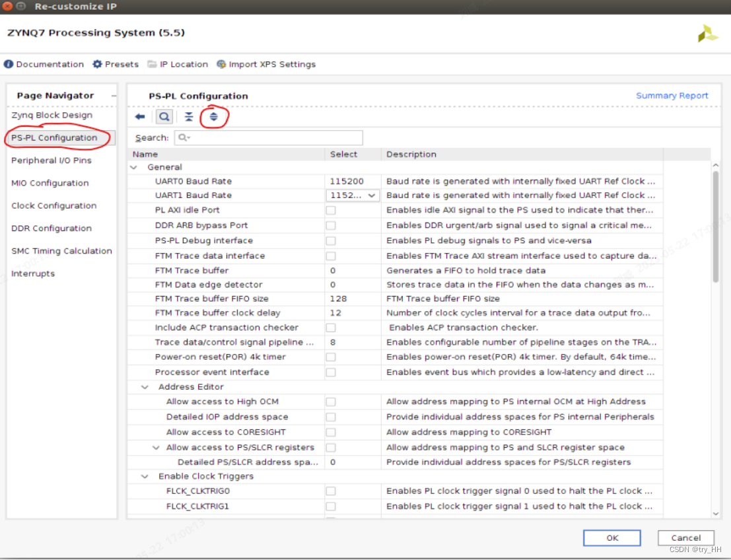Select the FTM Data edge detector row
The image size is (731, 560).
click(x=396, y=285)
